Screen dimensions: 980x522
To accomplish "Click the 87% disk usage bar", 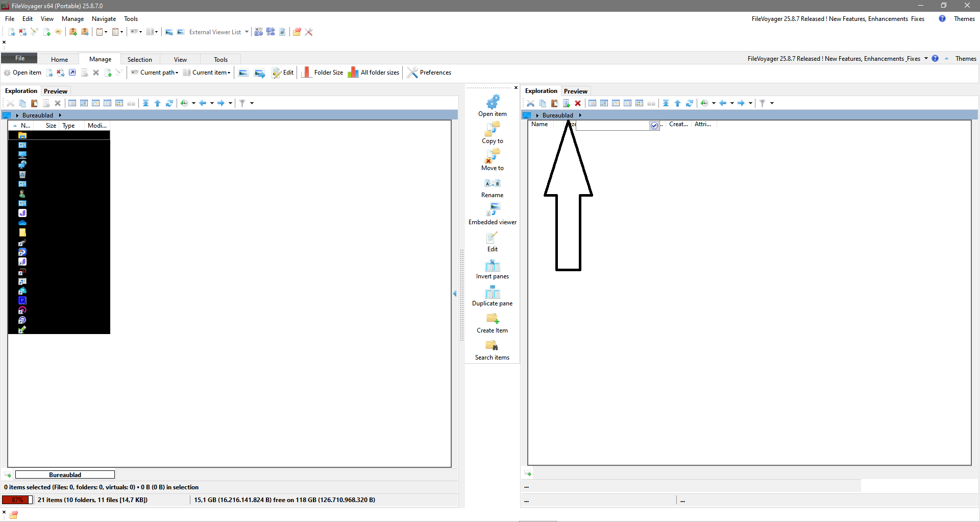I will click(x=17, y=500).
